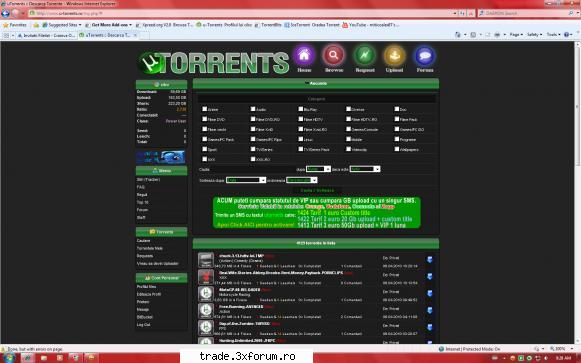581x363 pixels.
Task: Open the Home navigation icon
Action: click(304, 56)
